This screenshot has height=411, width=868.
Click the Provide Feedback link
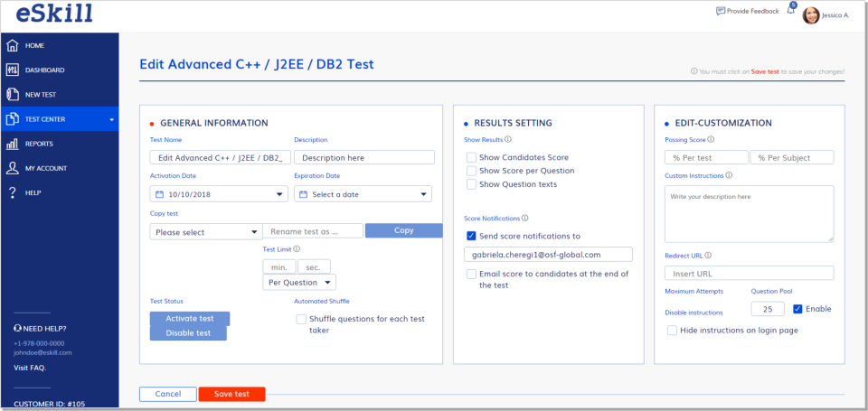coord(752,11)
